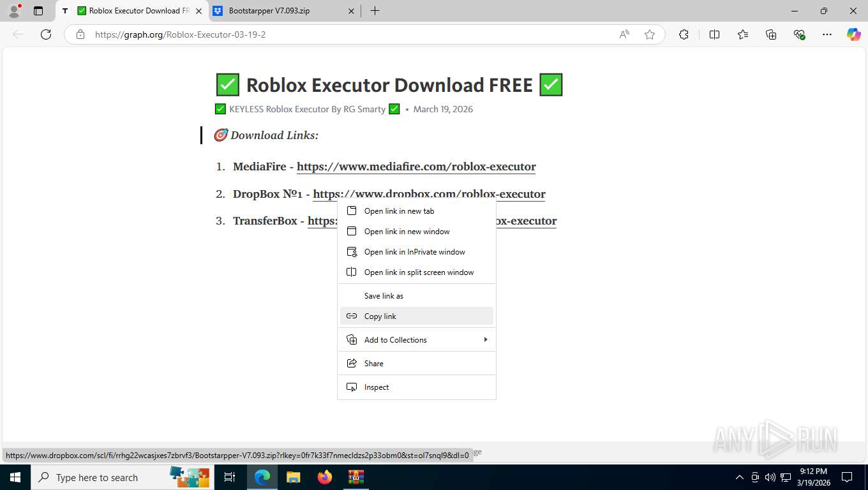Open the Windows Start menu
Image resolution: width=868 pixels, height=490 pixels.
(15, 477)
